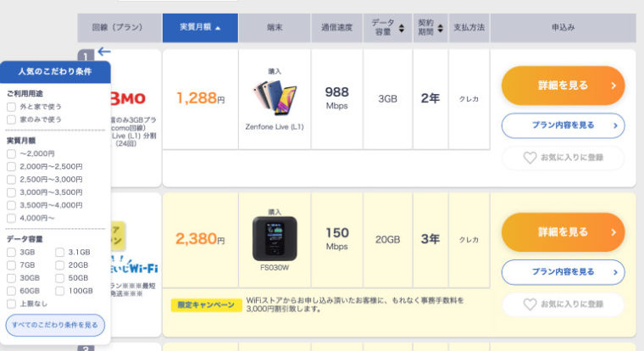This screenshot has width=644, height=351.
Task: Check 3.1GB data capacity filter
Action: point(59,252)
